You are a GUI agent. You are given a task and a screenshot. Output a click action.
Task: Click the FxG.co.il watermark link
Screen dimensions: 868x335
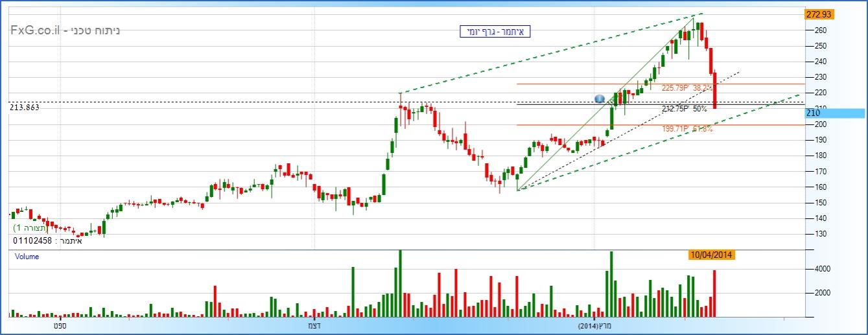37,30
